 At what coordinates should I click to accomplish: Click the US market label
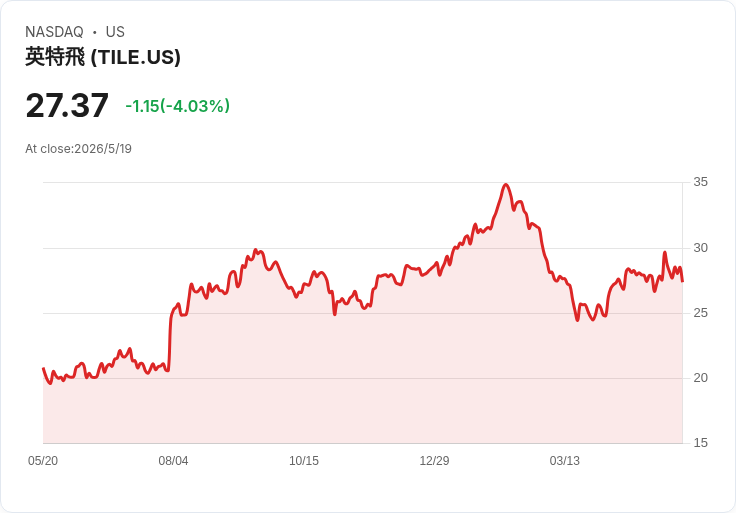click(x=115, y=32)
